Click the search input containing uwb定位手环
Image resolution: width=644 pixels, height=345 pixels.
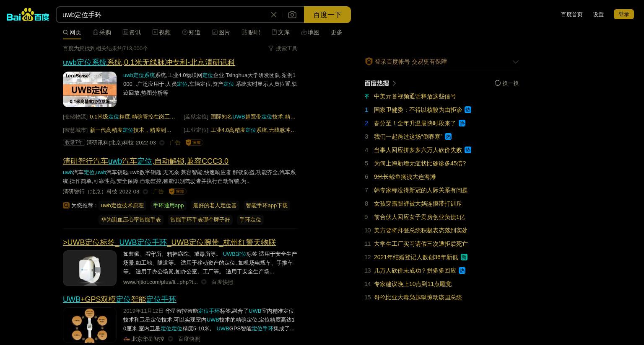coord(164,15)
